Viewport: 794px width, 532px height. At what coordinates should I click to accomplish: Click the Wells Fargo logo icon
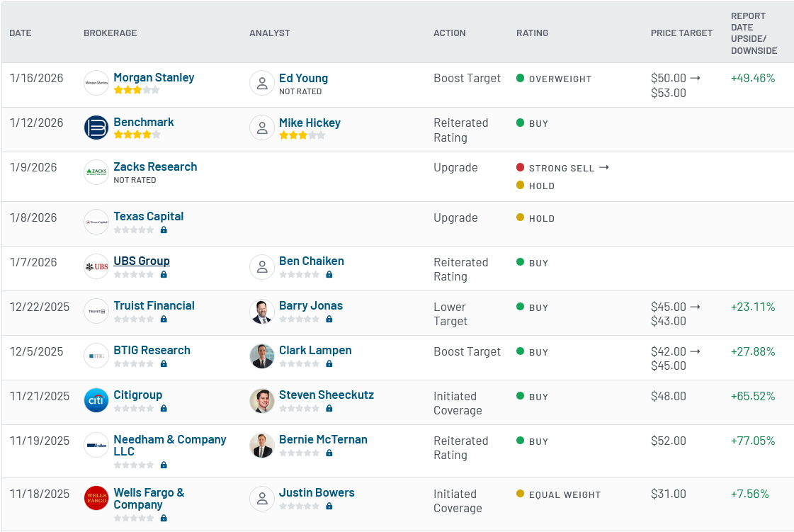(96, 498)
